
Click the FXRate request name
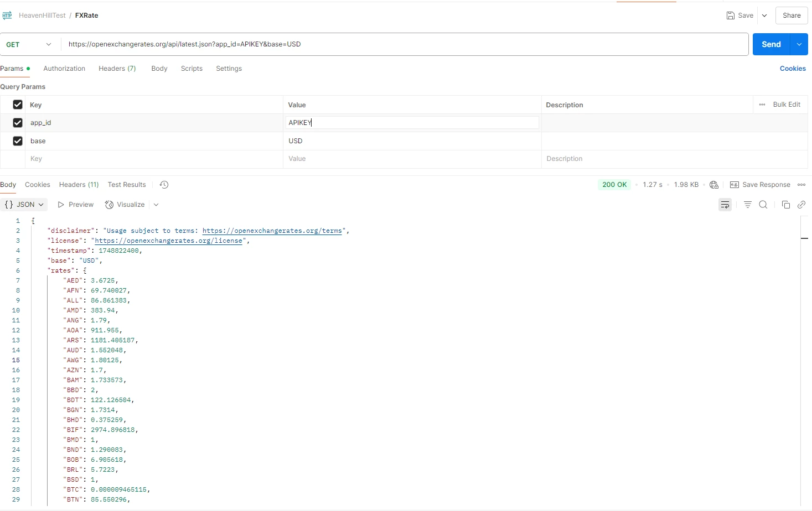pos(87,15)
